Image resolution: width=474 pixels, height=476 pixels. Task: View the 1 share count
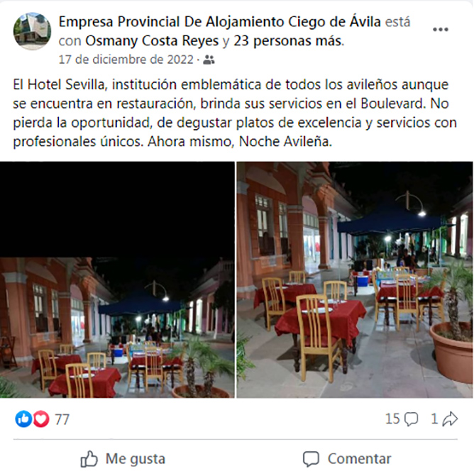(x=434, y=419)
